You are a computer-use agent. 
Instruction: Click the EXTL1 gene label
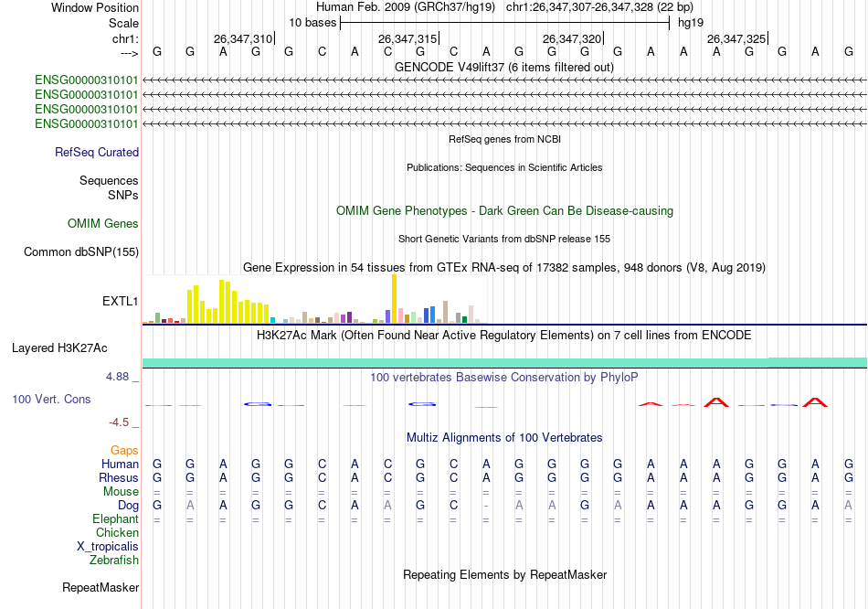[x=120, y=302]
